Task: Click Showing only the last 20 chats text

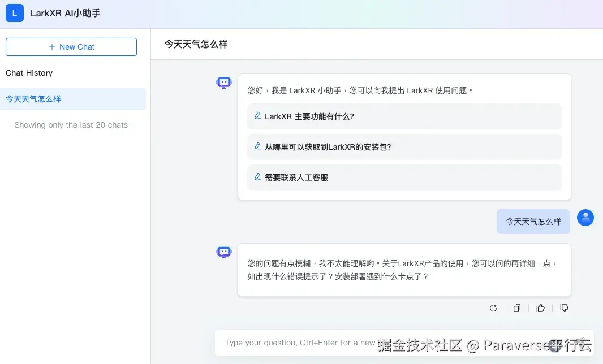Action: [70, 125]
